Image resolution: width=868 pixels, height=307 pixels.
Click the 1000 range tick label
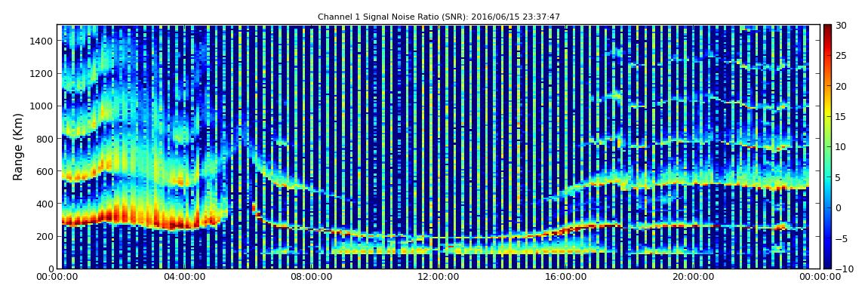pos(42,106)
